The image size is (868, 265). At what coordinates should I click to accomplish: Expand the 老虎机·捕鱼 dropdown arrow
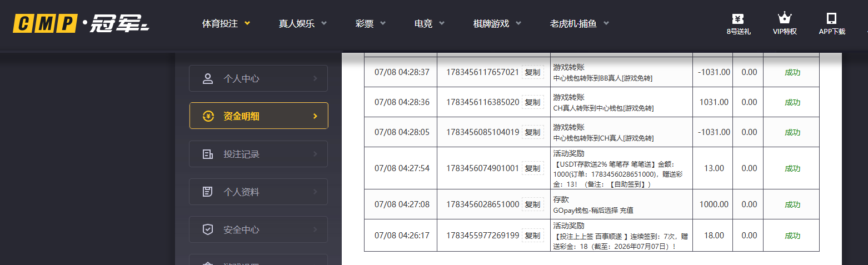tap(606, 23)
